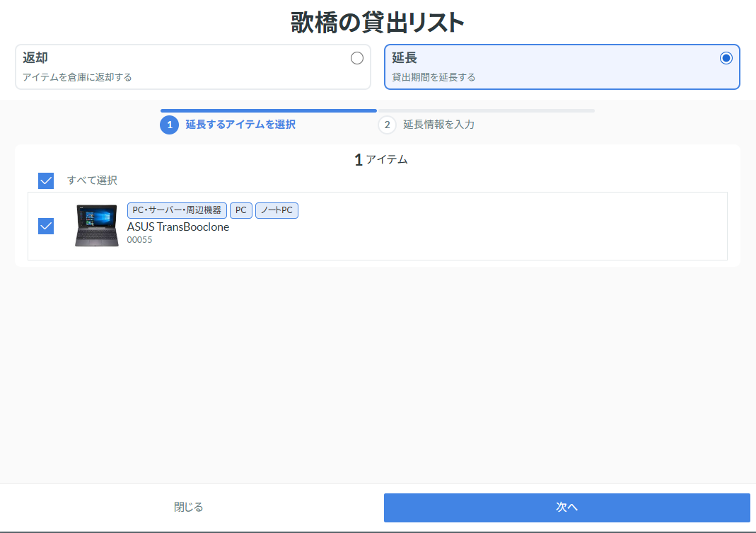This screenshot has width=756, height=533.
Task: Click the PC・サーバー・周辺機器 tag
Action: click(177, 210)
